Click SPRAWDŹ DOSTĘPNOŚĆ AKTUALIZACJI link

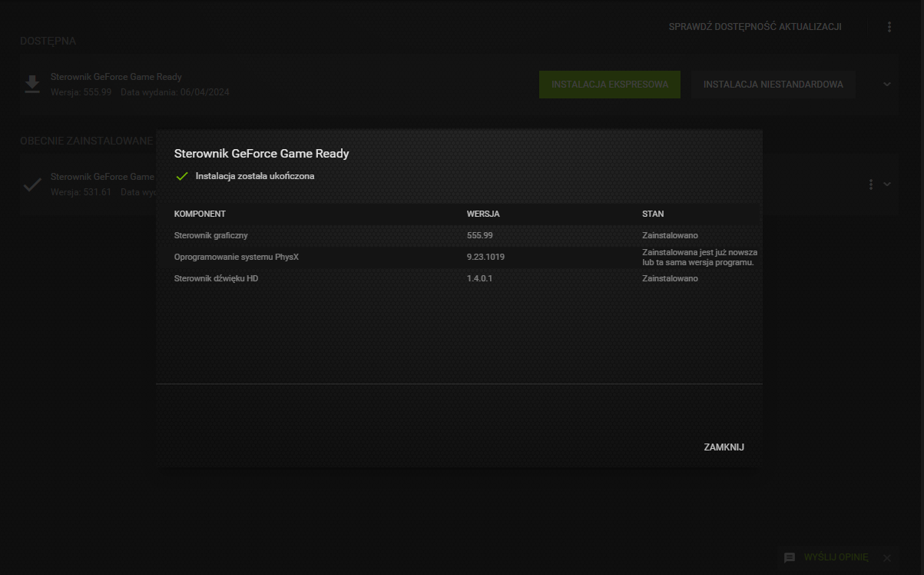(755, 27)
